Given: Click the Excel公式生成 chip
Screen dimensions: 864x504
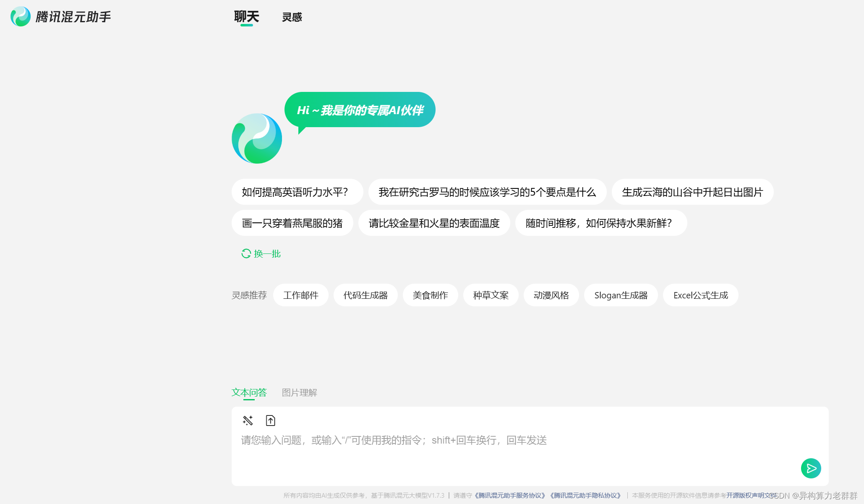Looking at the screenshot, I should pyautogui.click(x=700, y=295).
